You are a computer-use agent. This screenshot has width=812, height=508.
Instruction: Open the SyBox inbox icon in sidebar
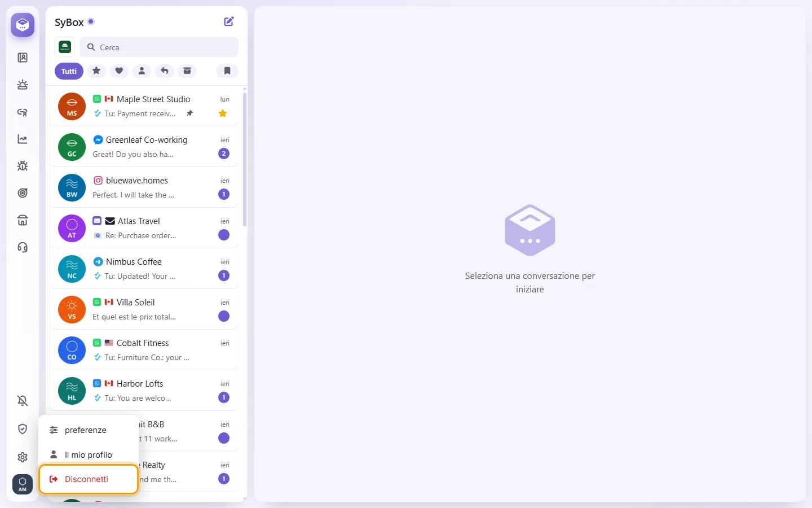click(23, 25)
